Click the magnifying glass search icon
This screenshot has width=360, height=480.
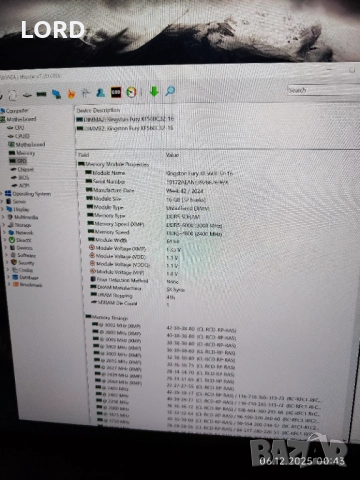(x=170, y=91)
